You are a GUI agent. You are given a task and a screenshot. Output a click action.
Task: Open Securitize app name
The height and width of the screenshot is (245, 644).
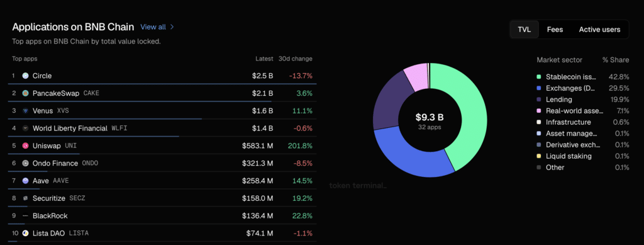(49, 198)
